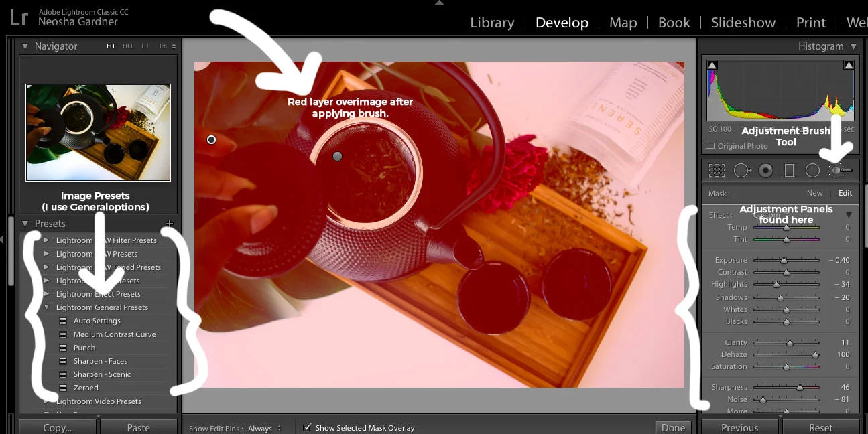Select the Adjustment Brush tool
Image resolution: width=868 pixels, height=434 pixels.
pyautogui.click(x=841, y=171)
